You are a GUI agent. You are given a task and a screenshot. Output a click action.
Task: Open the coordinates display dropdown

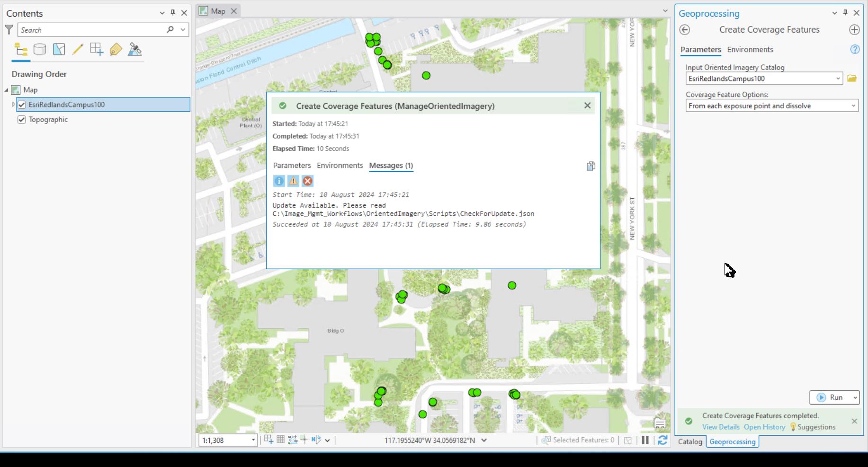pyautogui.click(x=484, y=440)
